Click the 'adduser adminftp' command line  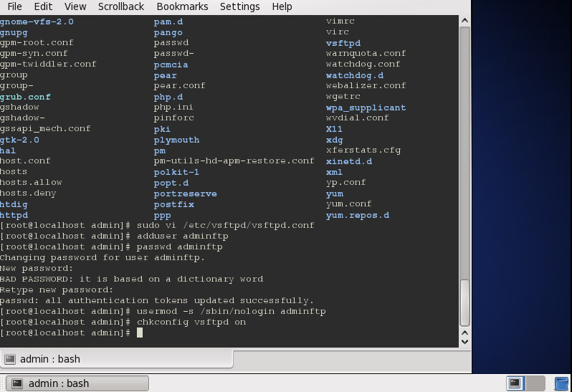click(182, 236)
